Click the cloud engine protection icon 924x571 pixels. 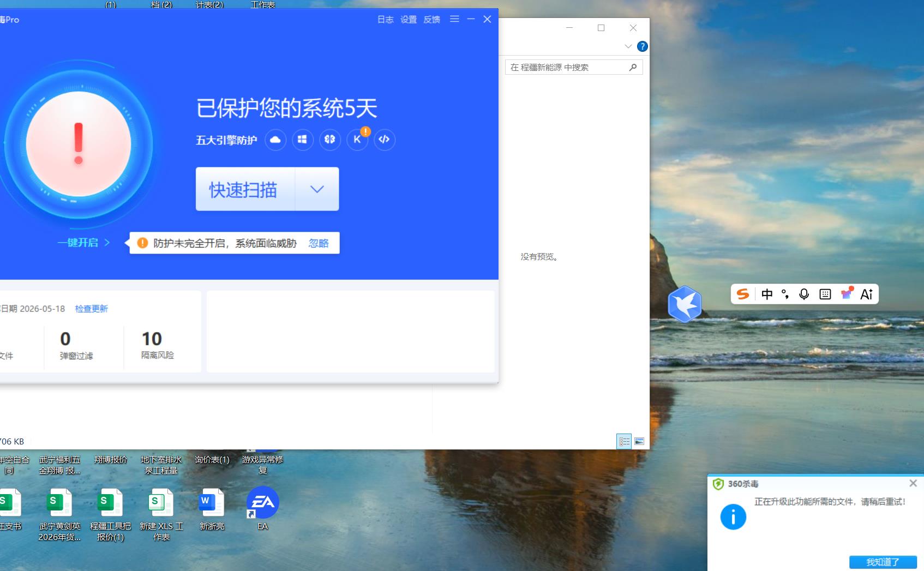pos(275,140)
